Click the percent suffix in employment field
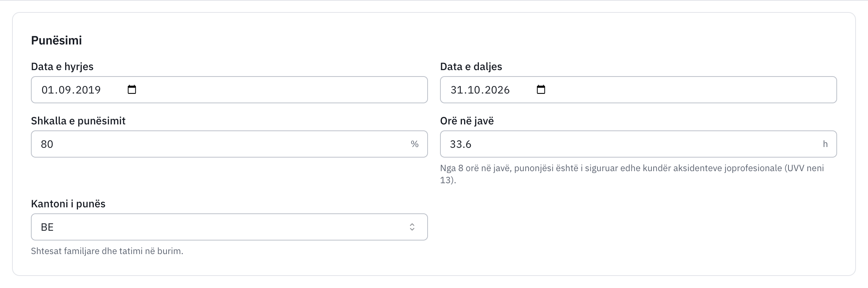 point(415,144)
